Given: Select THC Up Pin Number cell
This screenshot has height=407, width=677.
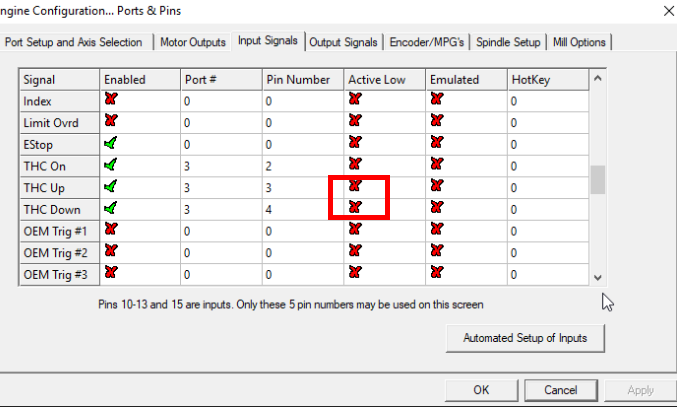Looking at the screenshot, I should point(300,187).
